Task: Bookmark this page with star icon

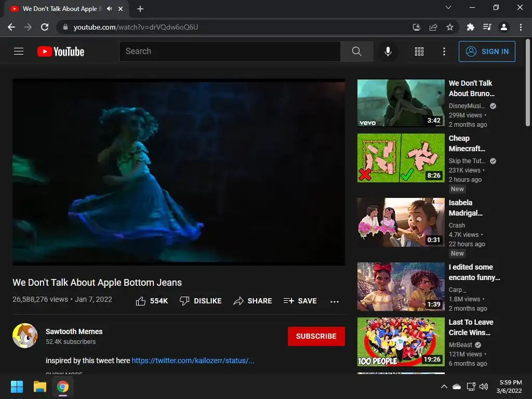Action: click(x=449, y=27)
